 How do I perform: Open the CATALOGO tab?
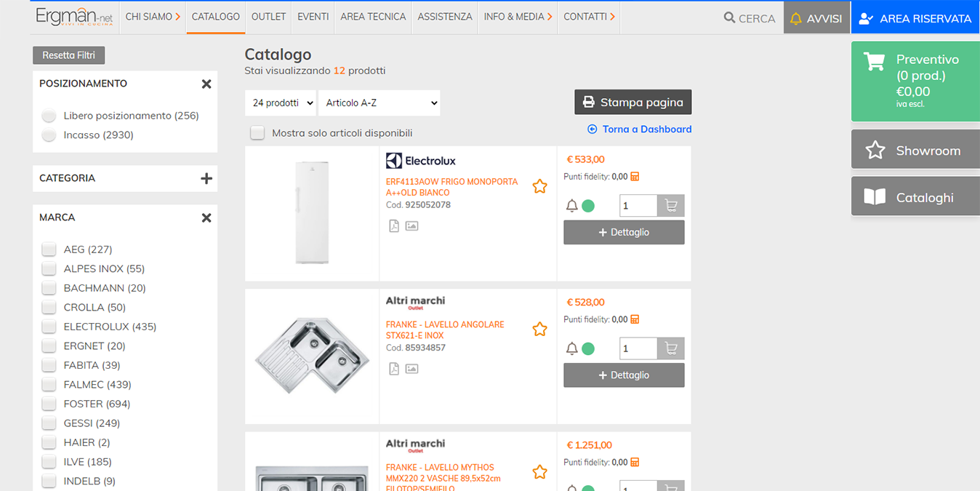[216, 17]
